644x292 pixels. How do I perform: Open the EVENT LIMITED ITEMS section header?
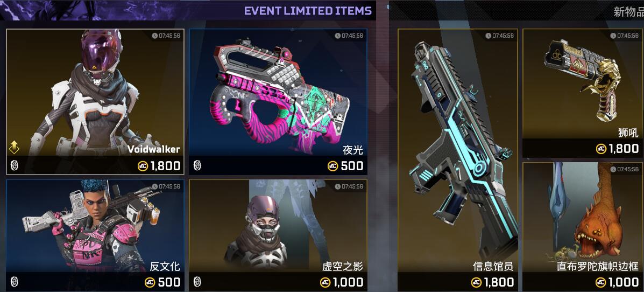point(308,11)
